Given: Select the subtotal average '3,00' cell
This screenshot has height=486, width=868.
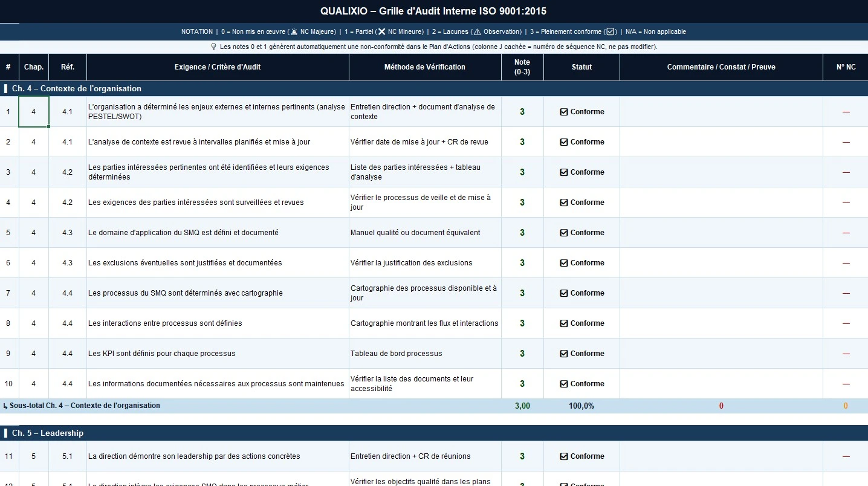Looking at the screenshot, I should coord(522,406).
